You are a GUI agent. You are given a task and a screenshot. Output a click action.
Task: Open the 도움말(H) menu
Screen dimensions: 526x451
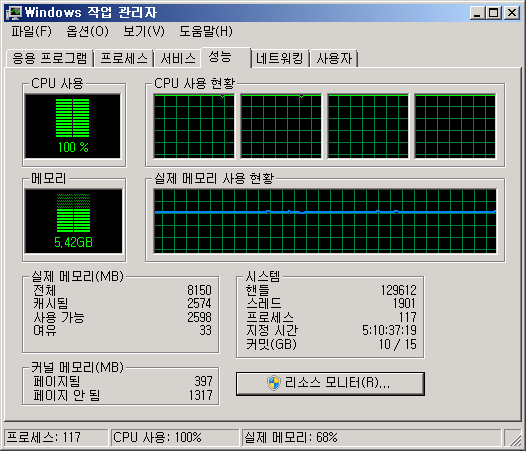[x=206, y=32]
